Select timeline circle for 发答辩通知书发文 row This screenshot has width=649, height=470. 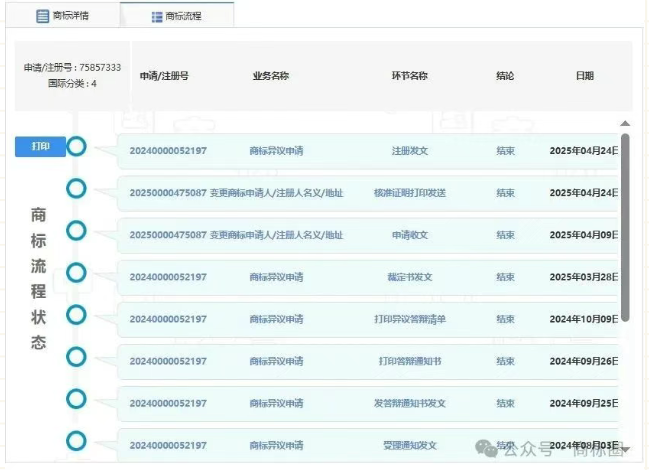[76, 399]
